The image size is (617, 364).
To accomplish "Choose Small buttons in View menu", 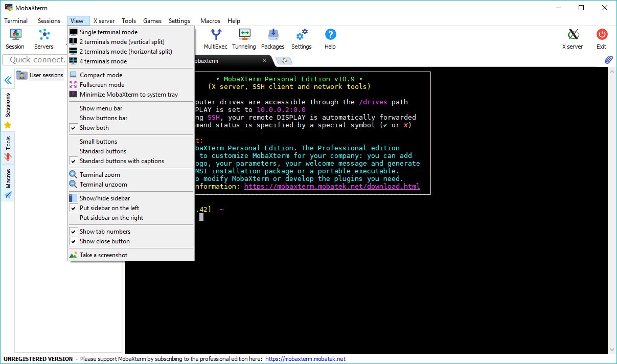I will 98,142.
